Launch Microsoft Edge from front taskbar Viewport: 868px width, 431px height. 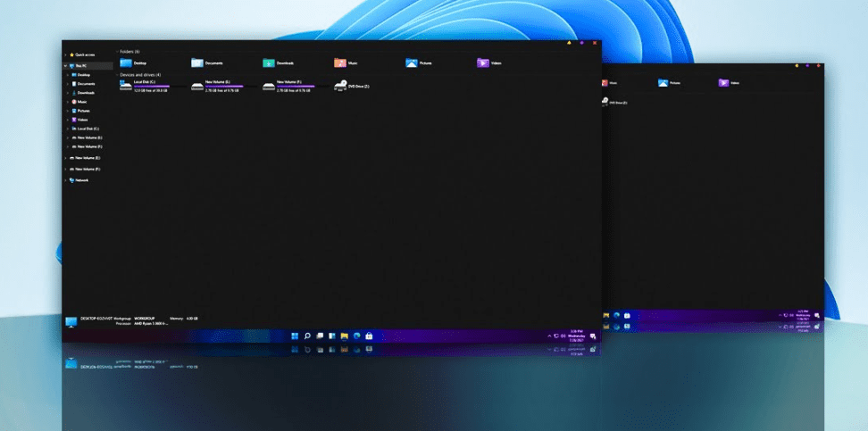pyautogui.click(x=357, y=336)
